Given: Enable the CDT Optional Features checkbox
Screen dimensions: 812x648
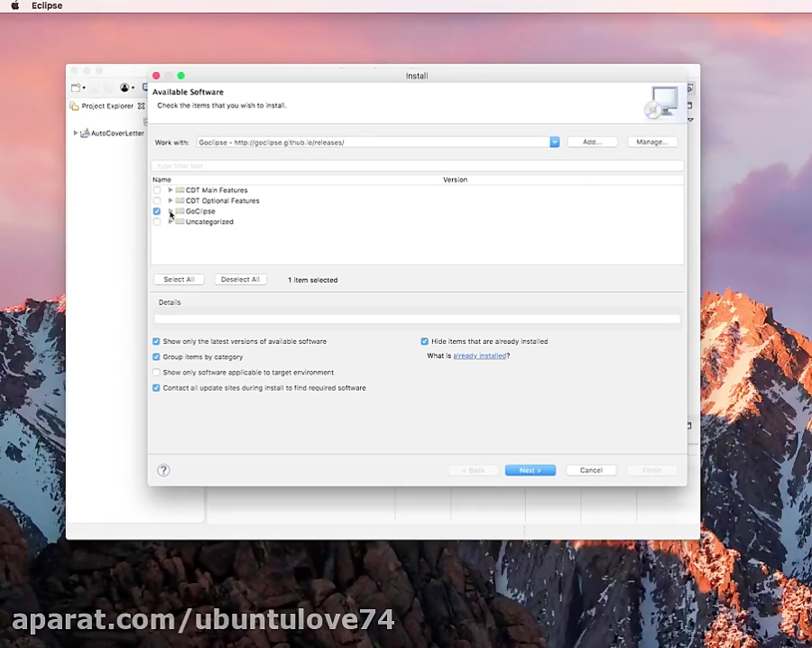Looking at the screenshot, I should click(157, 200).
